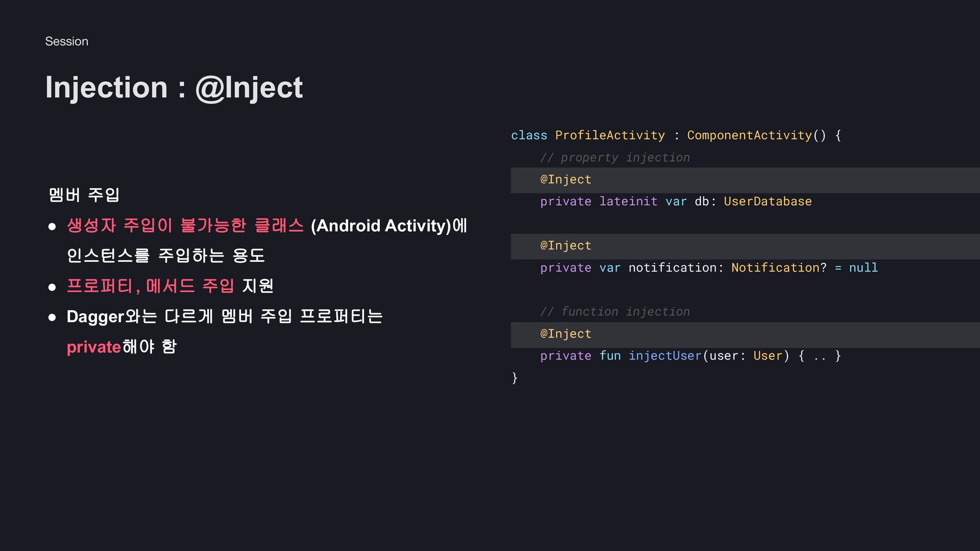Click the null value in code
Viewport: 980px width, 551px height.
863,268
